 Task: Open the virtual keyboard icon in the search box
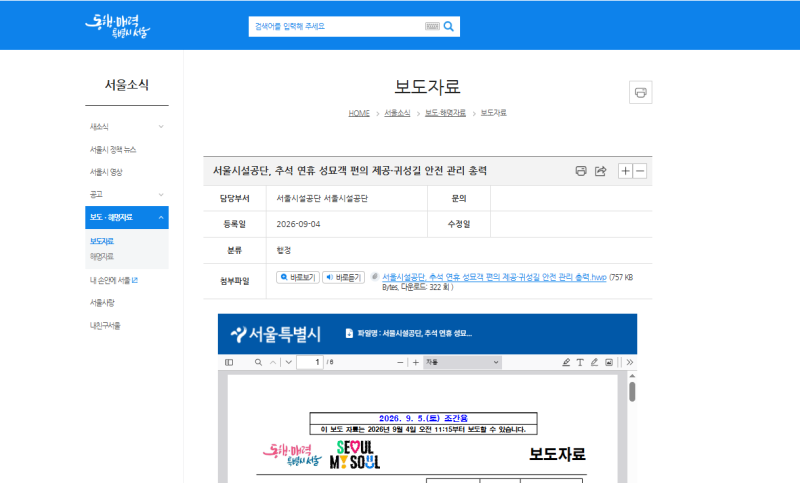tap(432, 27)
